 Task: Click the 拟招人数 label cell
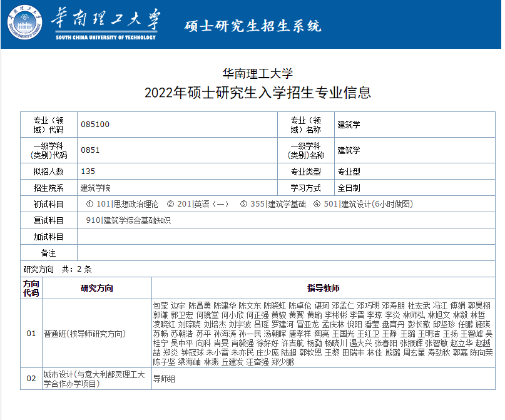point(49,172)
